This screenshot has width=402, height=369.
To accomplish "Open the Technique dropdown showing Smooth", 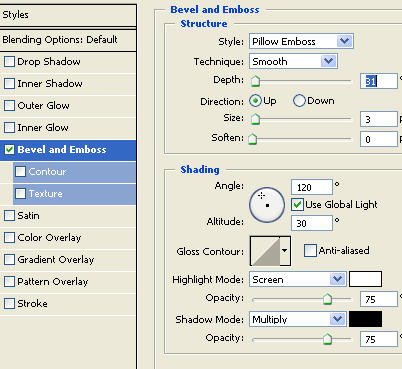I will click(293, 61).
